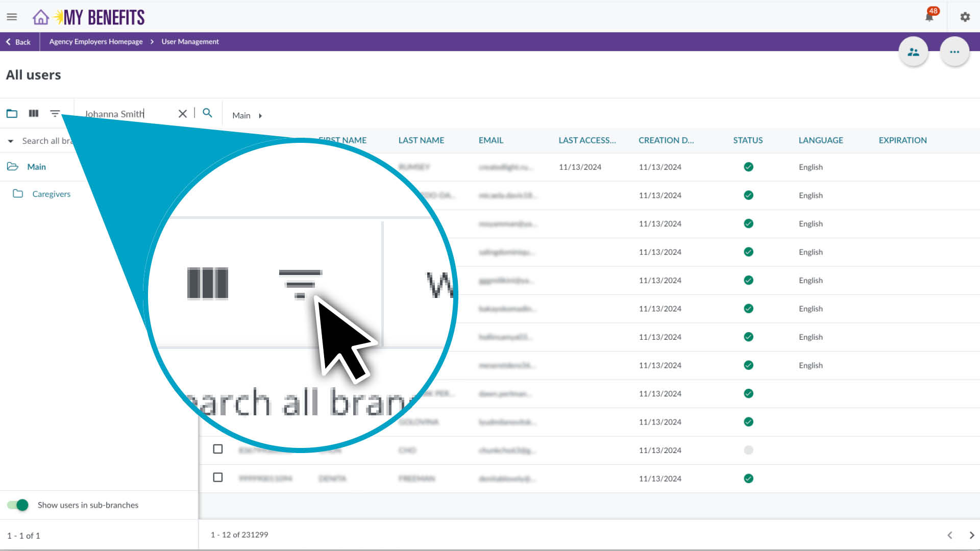The image size is (980, 551).
Task: Check the checkbox on the CHO user row
Action: pyautogui.click(x=218, y=449)
